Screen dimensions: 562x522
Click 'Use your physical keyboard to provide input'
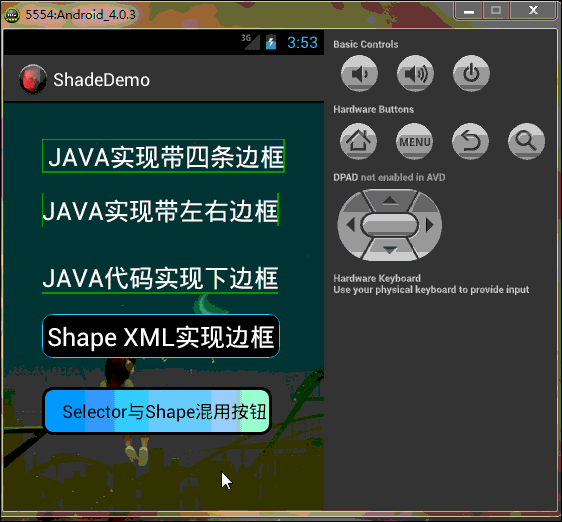(x=431, y=290)
